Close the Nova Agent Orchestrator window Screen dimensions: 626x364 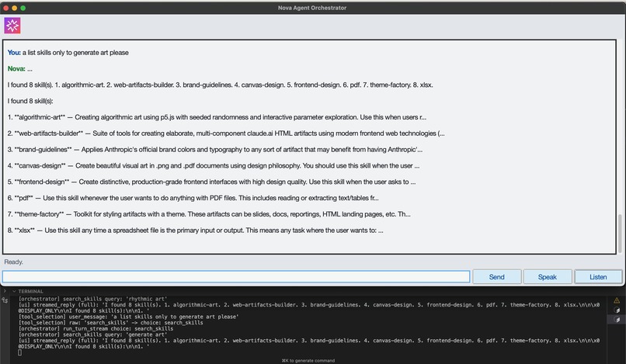[6, 8]
